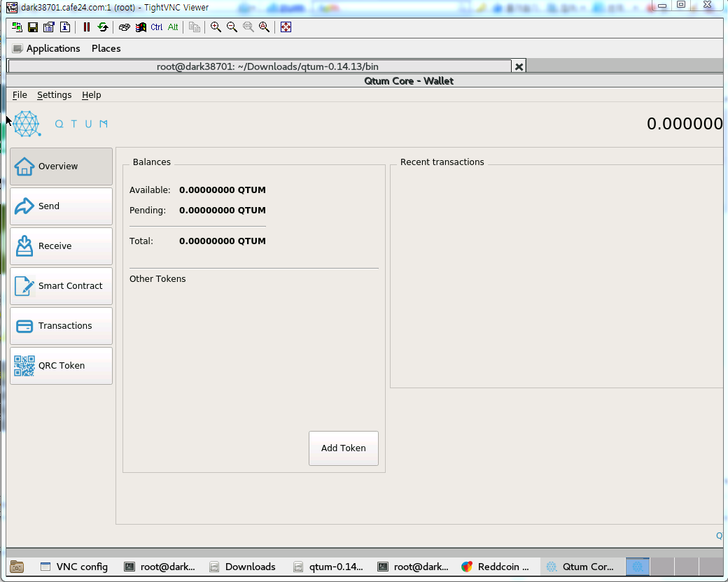This screenshot has width=728, height=582.
Task: Click the Total balance value
Action: point(223,241)
